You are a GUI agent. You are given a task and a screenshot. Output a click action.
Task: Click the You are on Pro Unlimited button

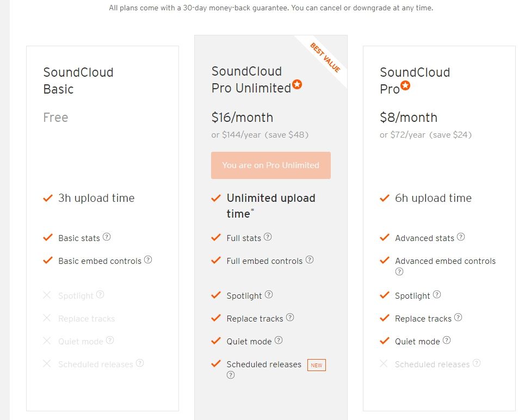[270, 165]
